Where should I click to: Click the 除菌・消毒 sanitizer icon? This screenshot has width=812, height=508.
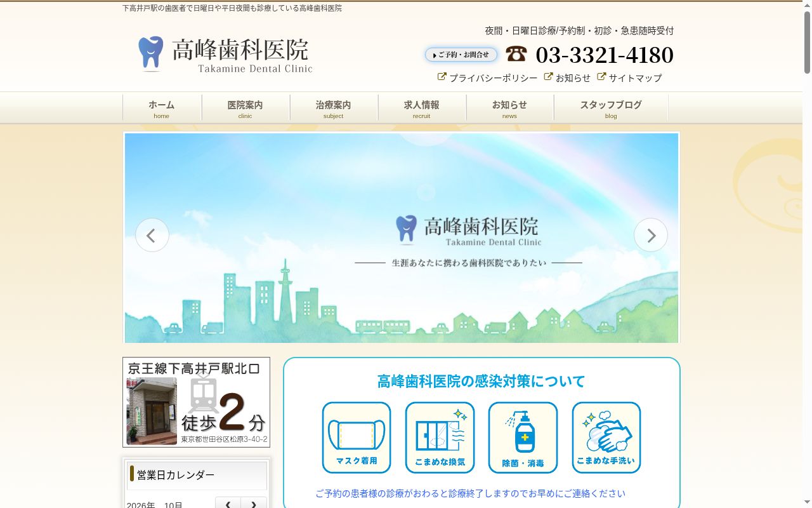[x=523, y=438]
